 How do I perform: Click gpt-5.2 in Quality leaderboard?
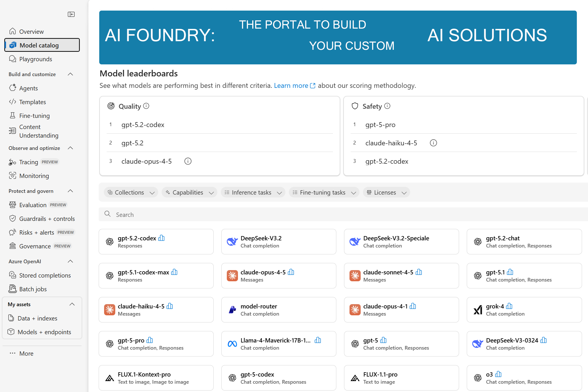coord(132,143)
